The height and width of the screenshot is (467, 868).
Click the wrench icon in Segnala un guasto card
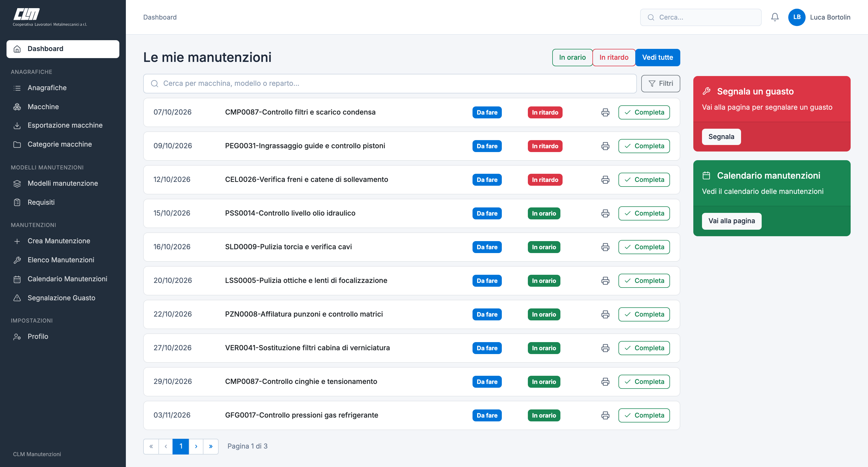(x=706, y=91)
